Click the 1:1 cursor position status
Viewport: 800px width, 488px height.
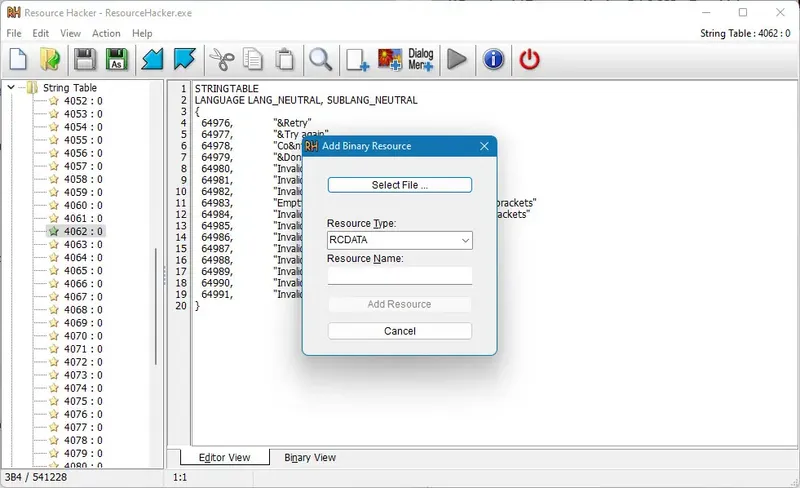pos(180,477)
